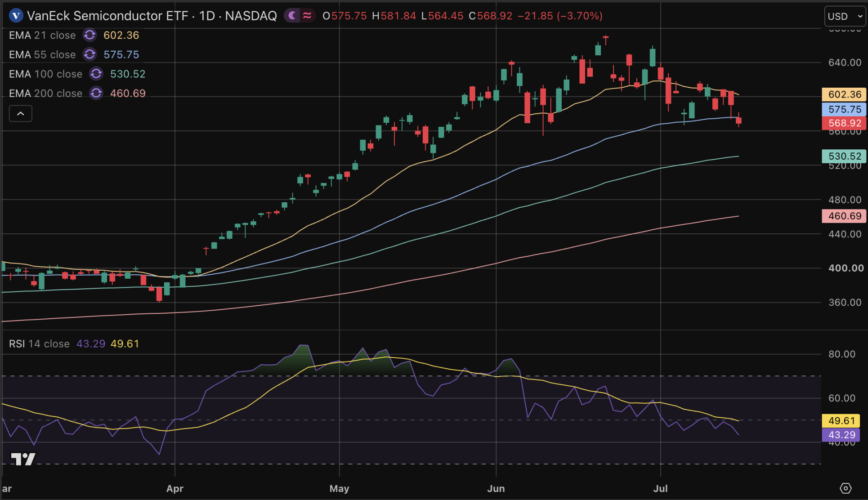The width and height of the screenshot is (868, 500).
Task: Select the RSI 14 close indicator label
Action: pos(39,344)
